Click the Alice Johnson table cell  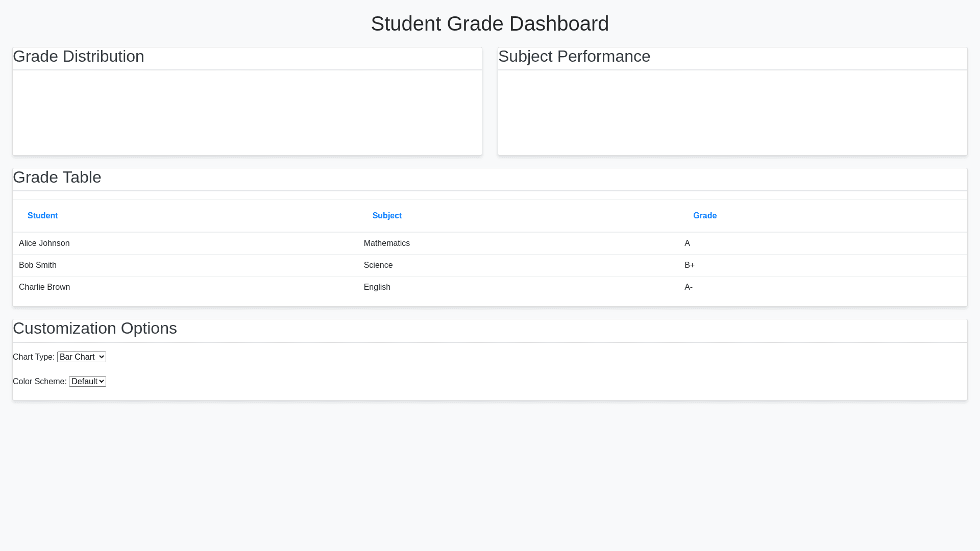pos(44,243)
